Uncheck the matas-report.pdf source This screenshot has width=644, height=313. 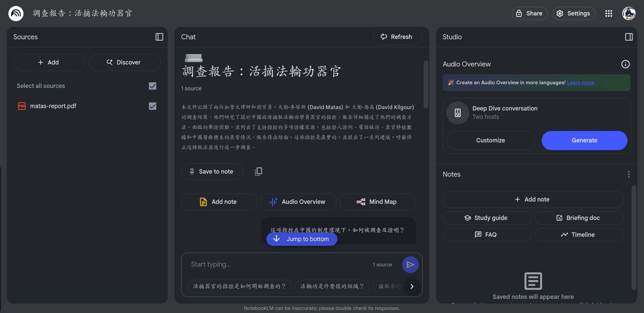(x=153, y=106)
